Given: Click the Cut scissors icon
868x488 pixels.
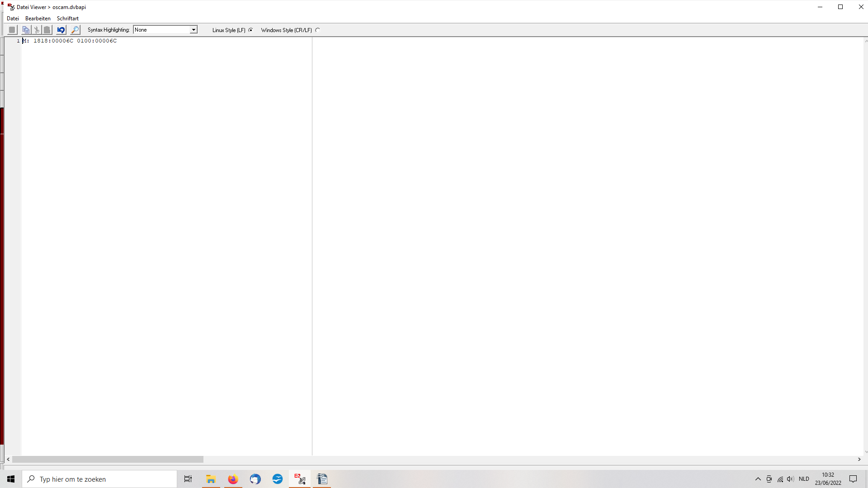Looking at the screenshot, I should [37, 30].
